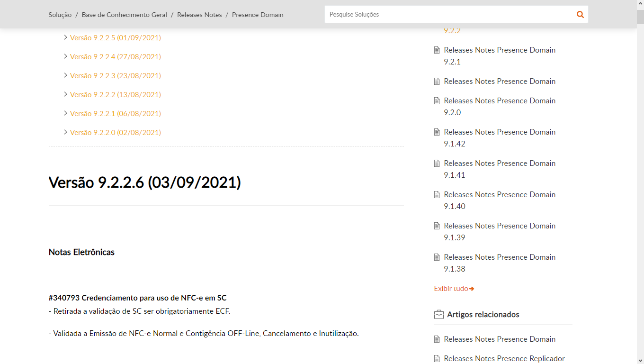Go to the Releases Notes breadcrumb
Screen dimensions: 644x364
(199, 15)
